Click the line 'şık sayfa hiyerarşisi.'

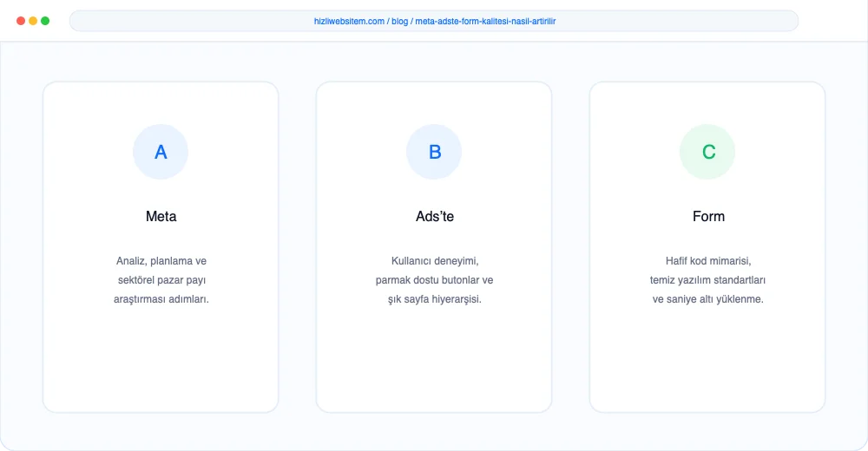pos(435,299)
